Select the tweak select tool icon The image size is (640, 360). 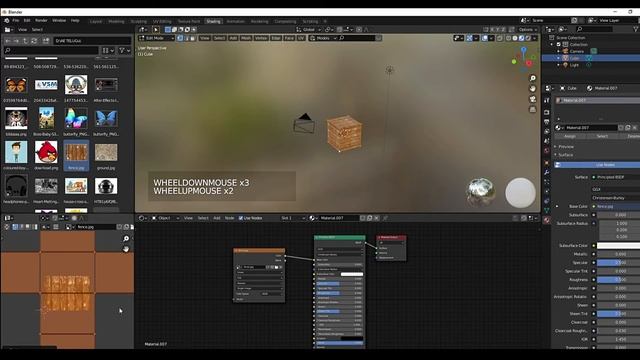point(156,29)
